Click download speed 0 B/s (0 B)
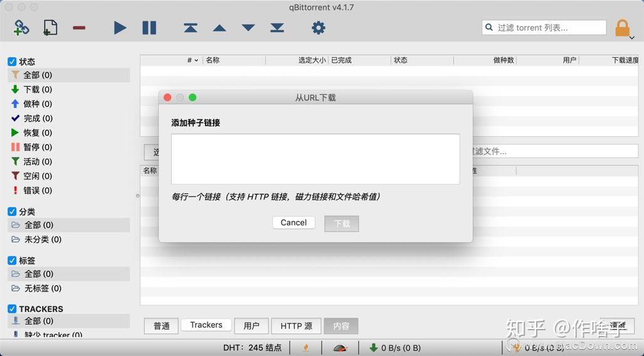Viewport: 644px width, 356px height. 395,348
